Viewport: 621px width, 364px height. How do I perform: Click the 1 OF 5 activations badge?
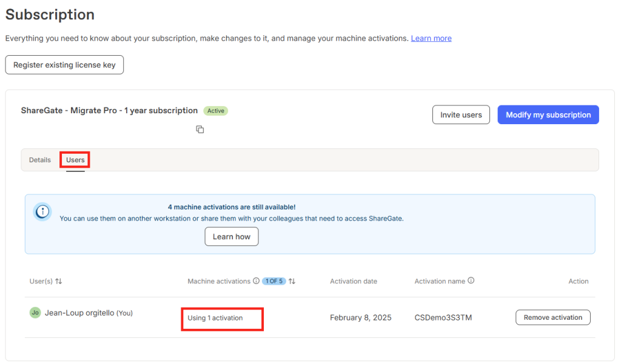[274, 281]
